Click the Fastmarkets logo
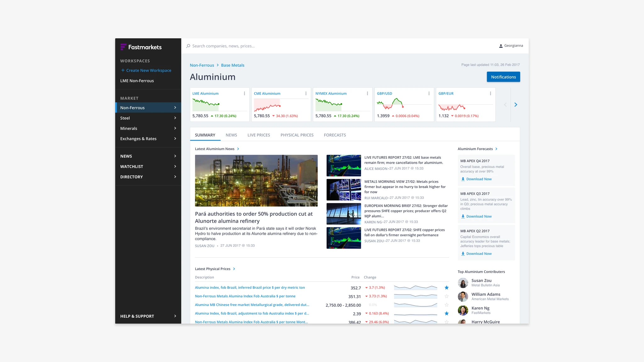 (141, 47)
